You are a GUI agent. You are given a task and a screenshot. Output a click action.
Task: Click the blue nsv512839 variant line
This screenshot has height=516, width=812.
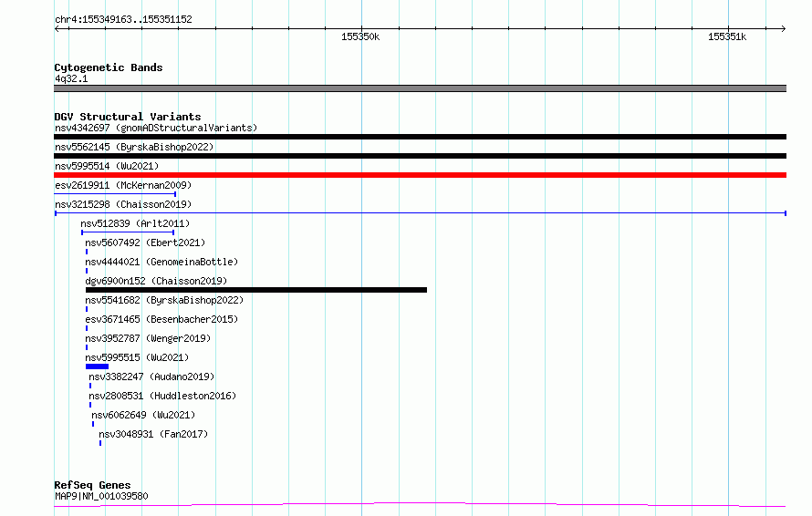128,232
